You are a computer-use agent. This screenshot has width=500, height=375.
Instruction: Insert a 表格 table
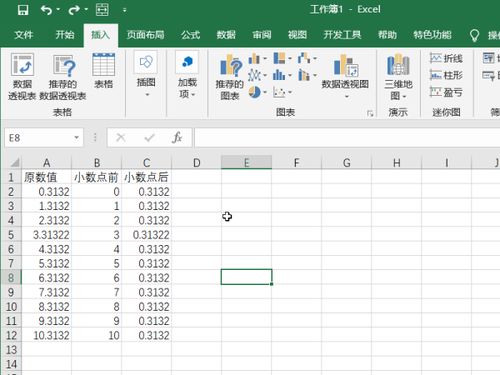point(103,71)
